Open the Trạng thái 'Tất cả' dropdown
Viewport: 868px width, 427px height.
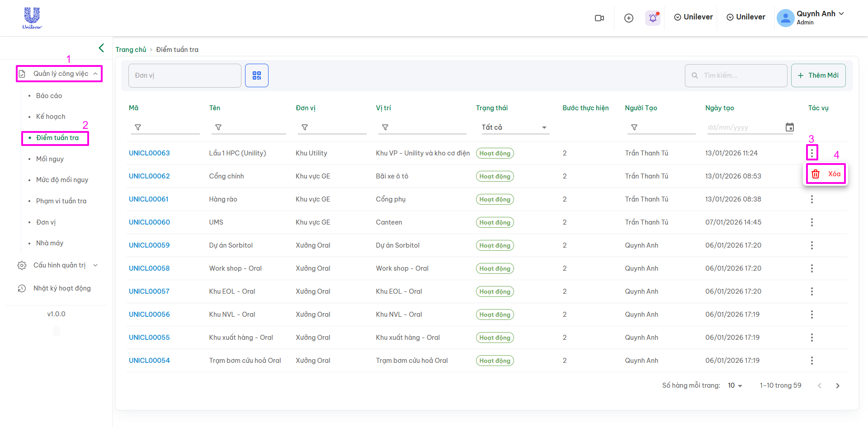pyautogui.click(x=514, y=127)
